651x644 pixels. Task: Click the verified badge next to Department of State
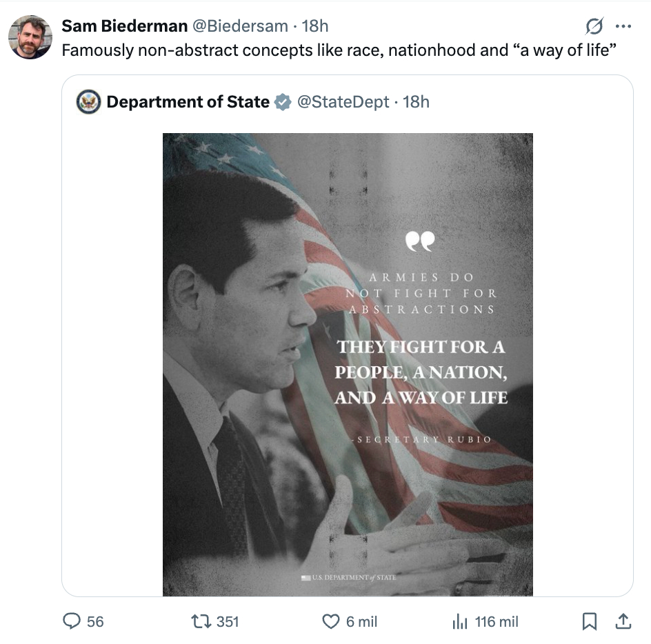pyautogui.click(x=283, y=102)
